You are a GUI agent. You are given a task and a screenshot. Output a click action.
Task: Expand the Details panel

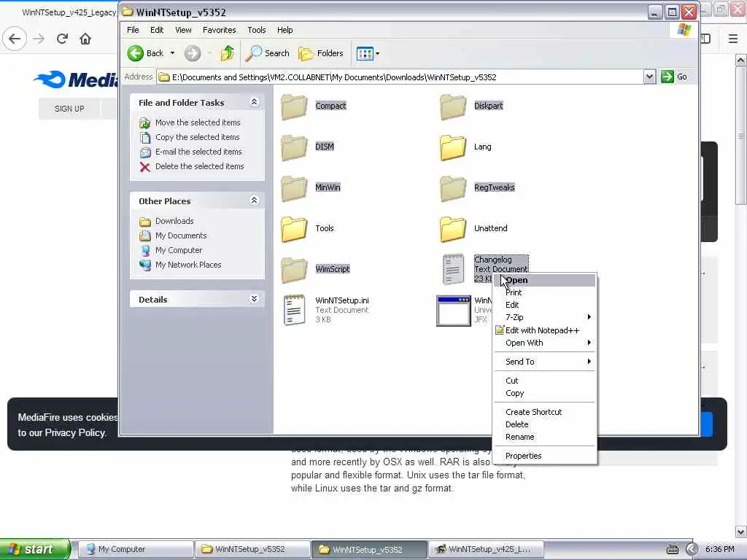[x=254, y=299]
